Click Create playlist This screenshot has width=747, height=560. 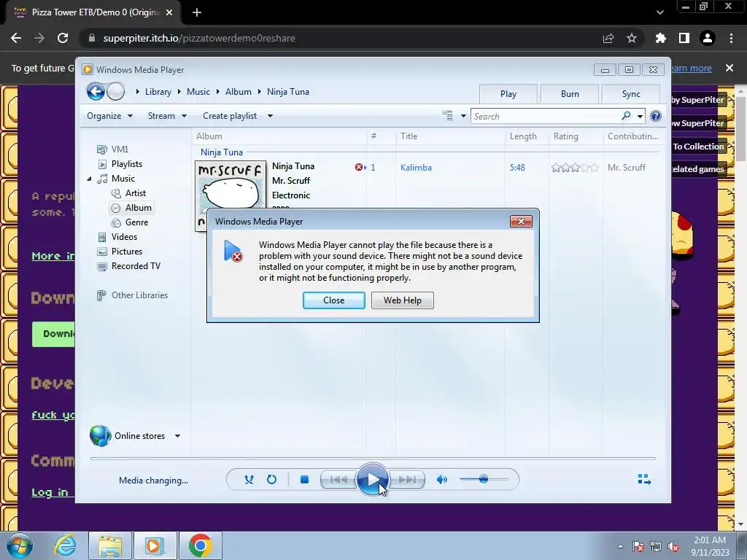(230, 116)
